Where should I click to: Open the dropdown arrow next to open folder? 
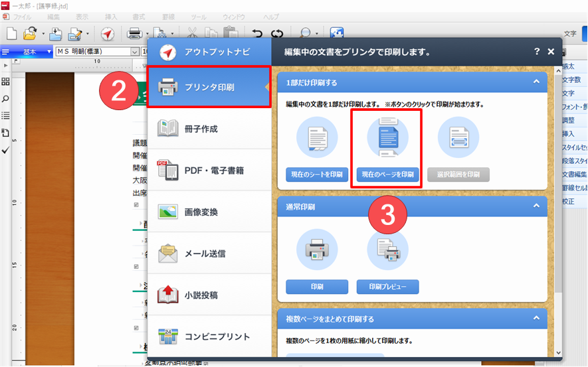click(x=43, y=34)
